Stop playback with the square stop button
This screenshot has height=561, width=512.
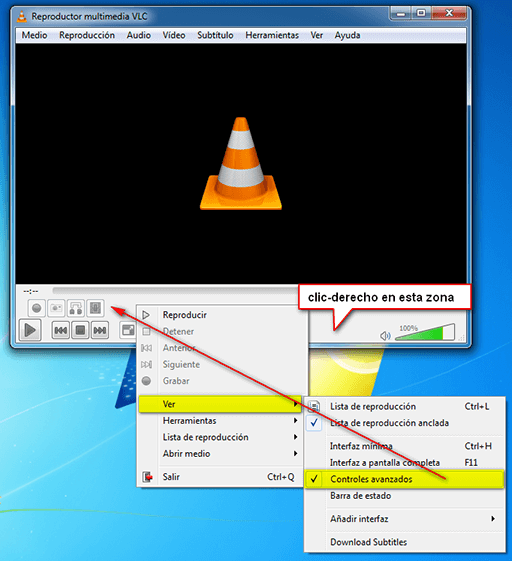(80, 330)
